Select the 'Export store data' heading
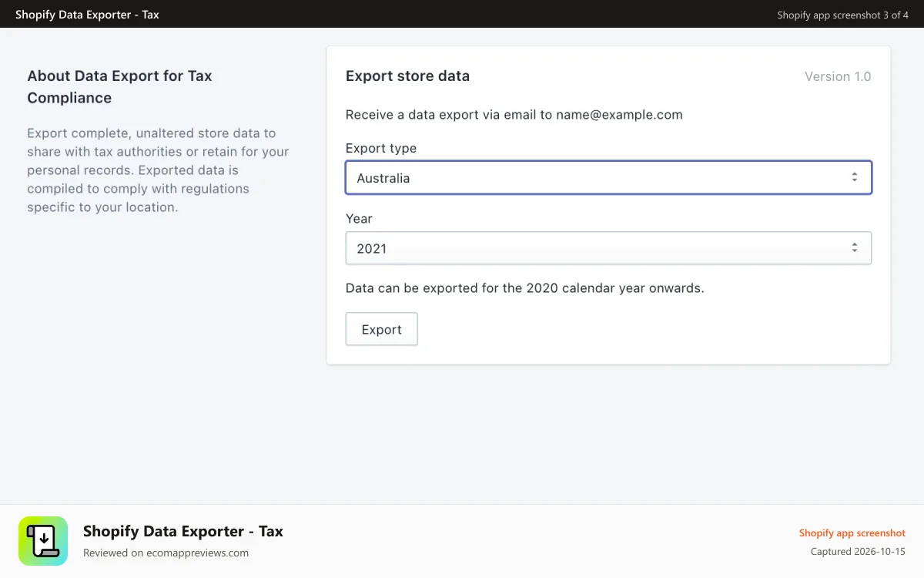This screenshot has width=924, height=578. tap(407, 76)
